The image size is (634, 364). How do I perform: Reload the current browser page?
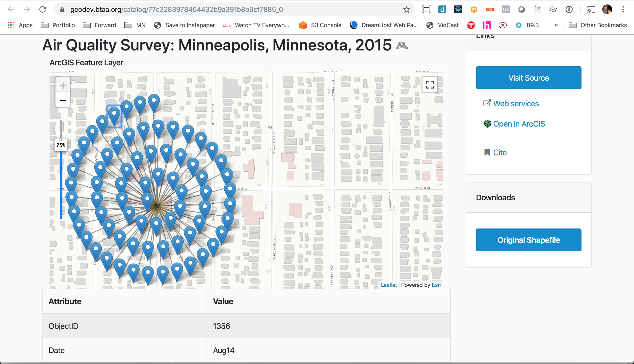pyautogui.click(x=43, y=9)
